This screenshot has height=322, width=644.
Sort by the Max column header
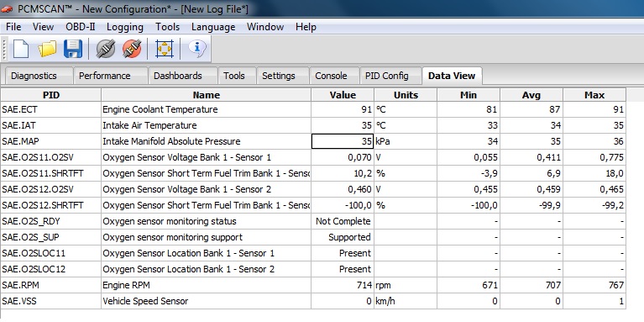click(x=594, y=95)
